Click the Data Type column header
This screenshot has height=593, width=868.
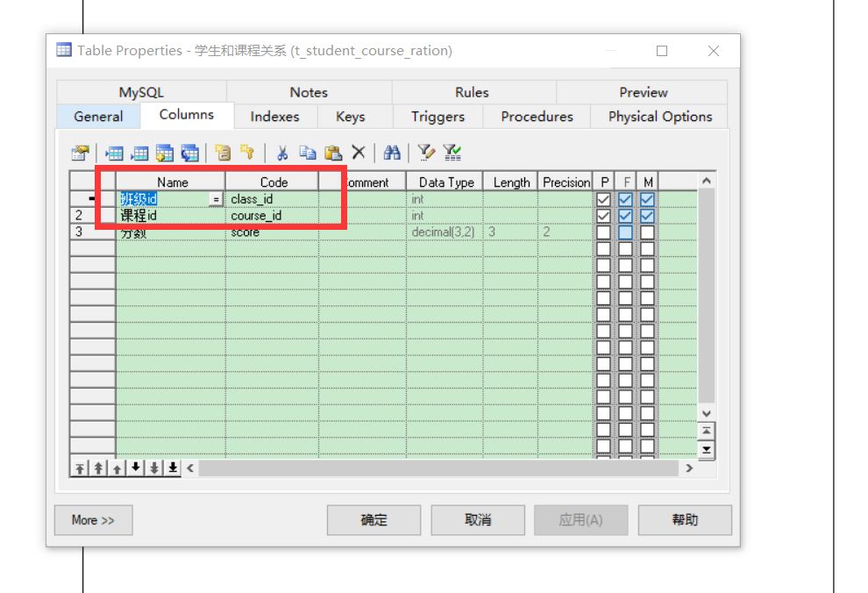pos(445,182)
